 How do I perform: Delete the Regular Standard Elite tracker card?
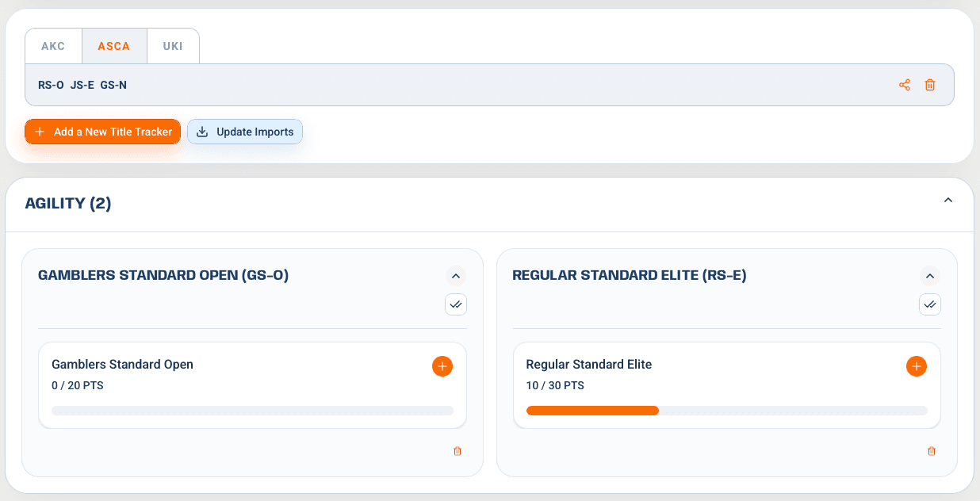pos(932,451)
